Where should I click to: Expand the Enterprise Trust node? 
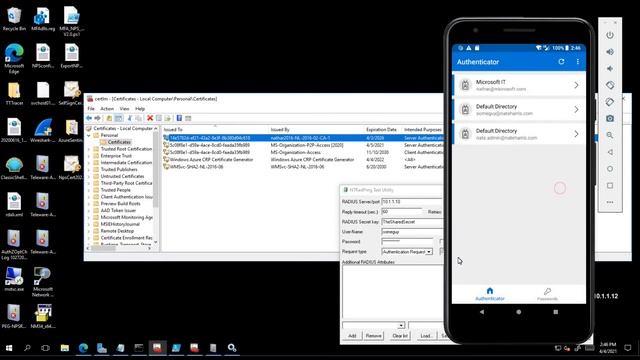tap(89, 156)
